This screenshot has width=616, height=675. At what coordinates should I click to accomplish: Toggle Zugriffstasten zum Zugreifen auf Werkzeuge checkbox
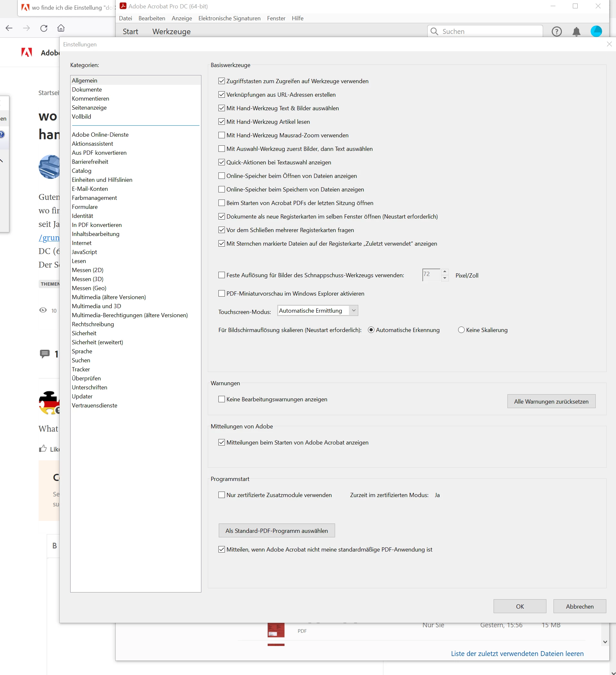point(222,81)
